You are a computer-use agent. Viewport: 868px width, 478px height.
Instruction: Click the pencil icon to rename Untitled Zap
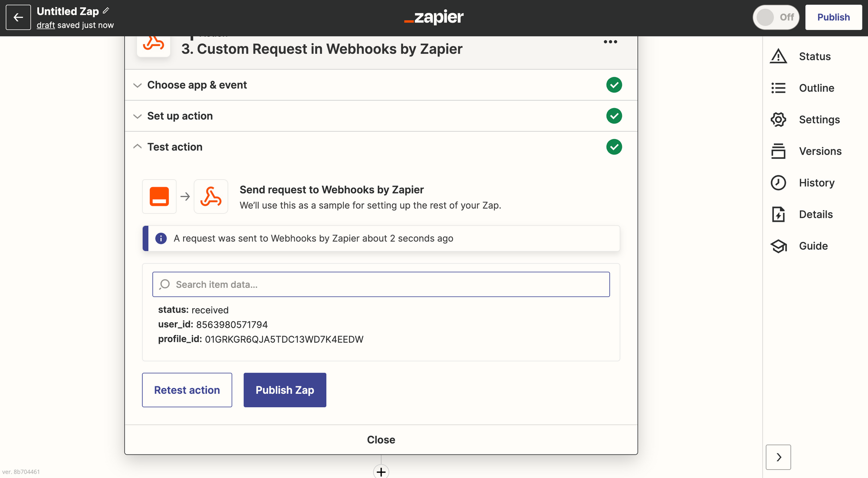tap(106, 10)
